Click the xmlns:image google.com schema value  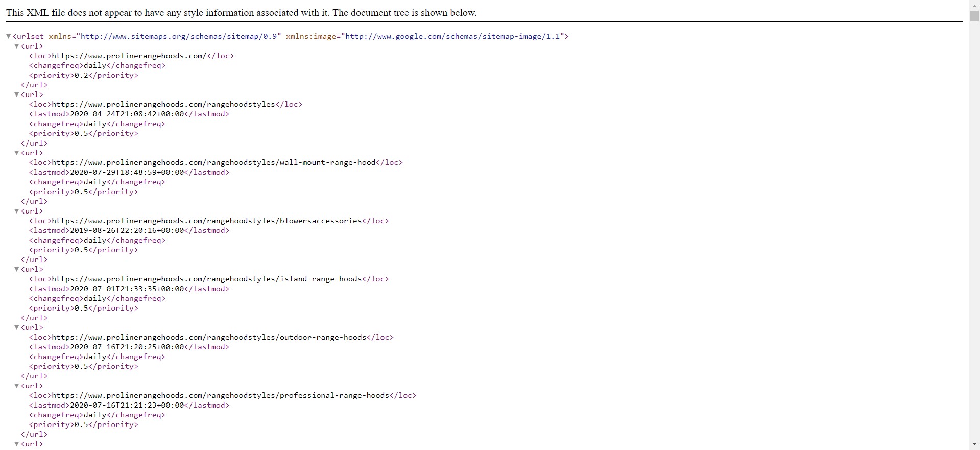tap(453, 36)
